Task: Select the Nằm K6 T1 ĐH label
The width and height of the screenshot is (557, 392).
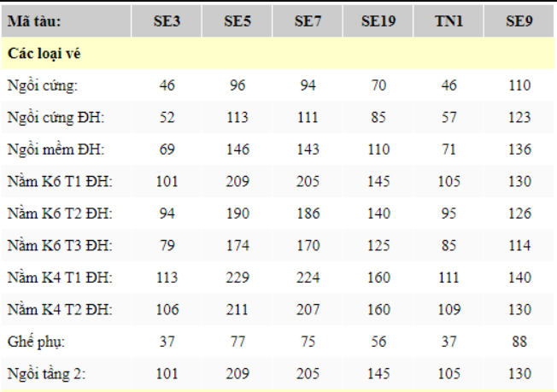Action: click(60, 181)
